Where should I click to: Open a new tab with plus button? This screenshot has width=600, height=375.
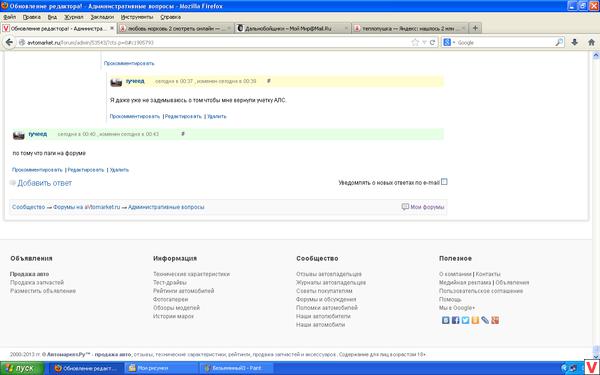[x=475, y=28]
